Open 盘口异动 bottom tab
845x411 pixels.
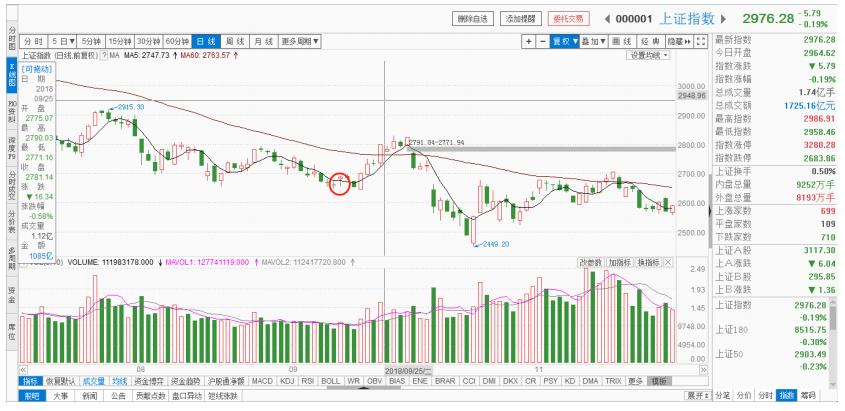(x=186, y=396)
